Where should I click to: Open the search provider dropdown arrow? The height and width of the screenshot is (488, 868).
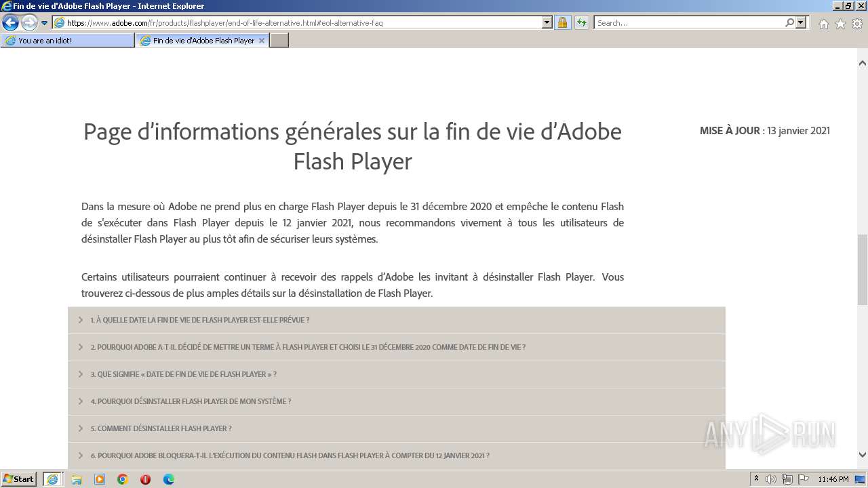pos(801,22)
